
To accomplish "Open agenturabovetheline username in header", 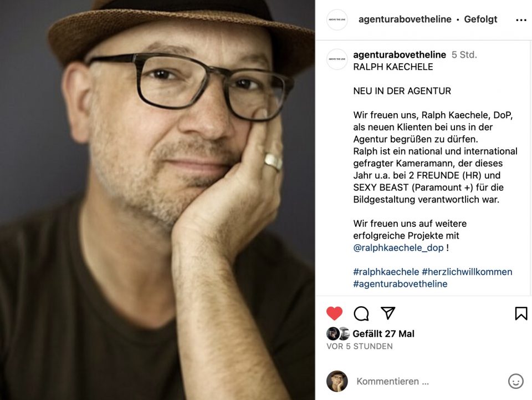I will [x=405, y=19].
